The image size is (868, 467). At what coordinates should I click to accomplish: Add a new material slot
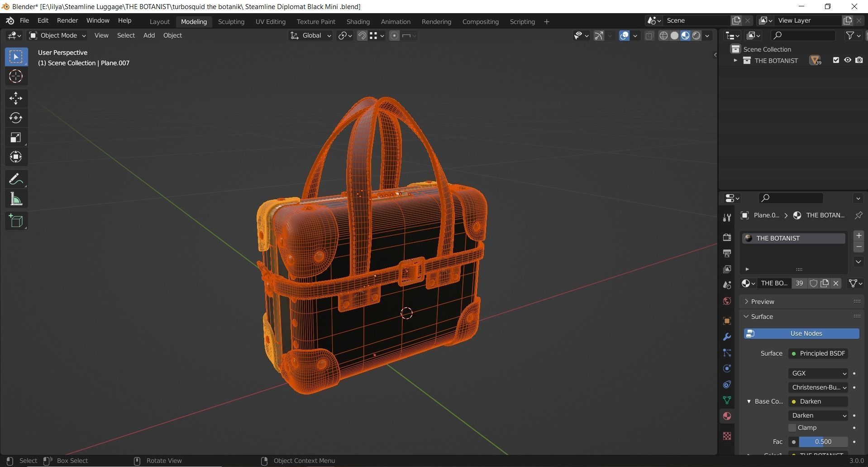[x=858, y=236]
